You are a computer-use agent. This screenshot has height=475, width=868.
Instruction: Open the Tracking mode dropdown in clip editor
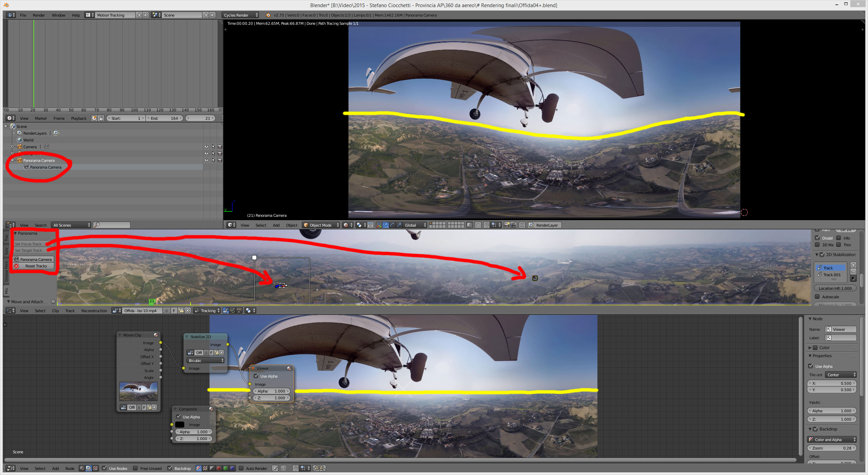point(207,310)
